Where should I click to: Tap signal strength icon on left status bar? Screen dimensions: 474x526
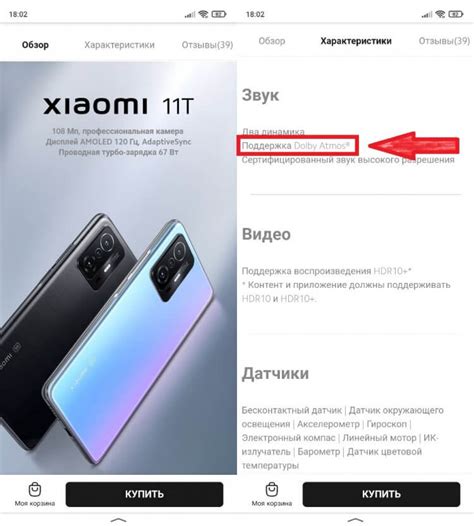190,14
